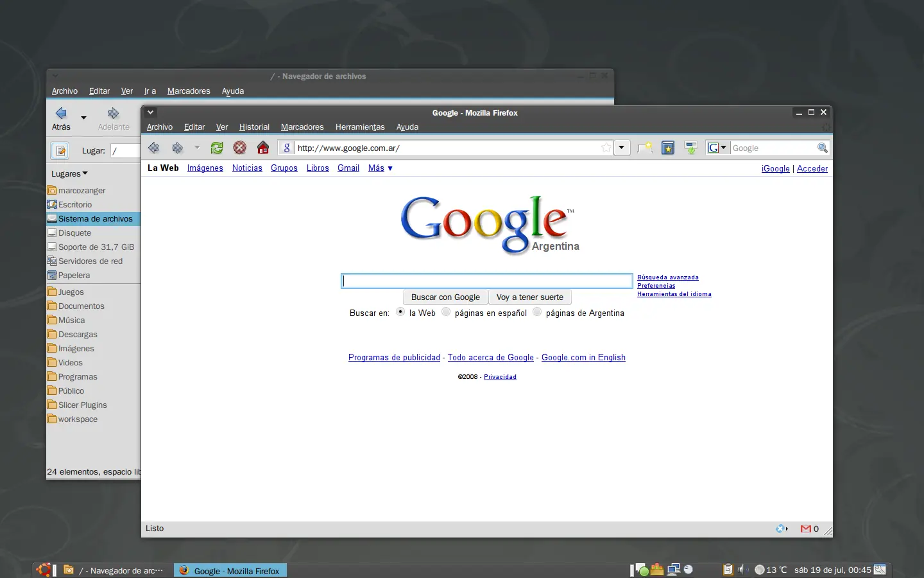
Task: Click the blue add-on icon in Firefox status bar
Action: [x=781, y=529]
